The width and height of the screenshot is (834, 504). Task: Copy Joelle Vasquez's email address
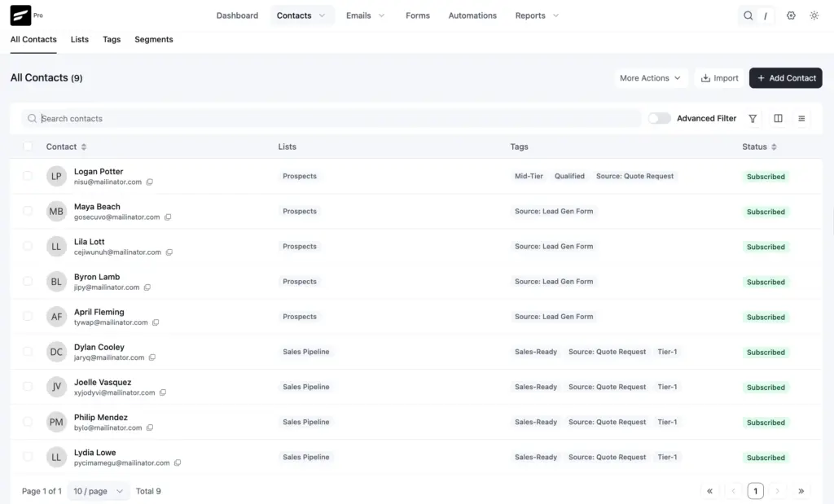click(163, 392)
